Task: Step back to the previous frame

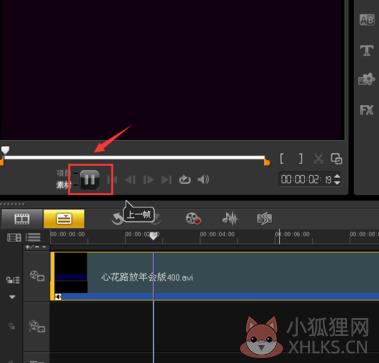Action: (x=130, y=180)
